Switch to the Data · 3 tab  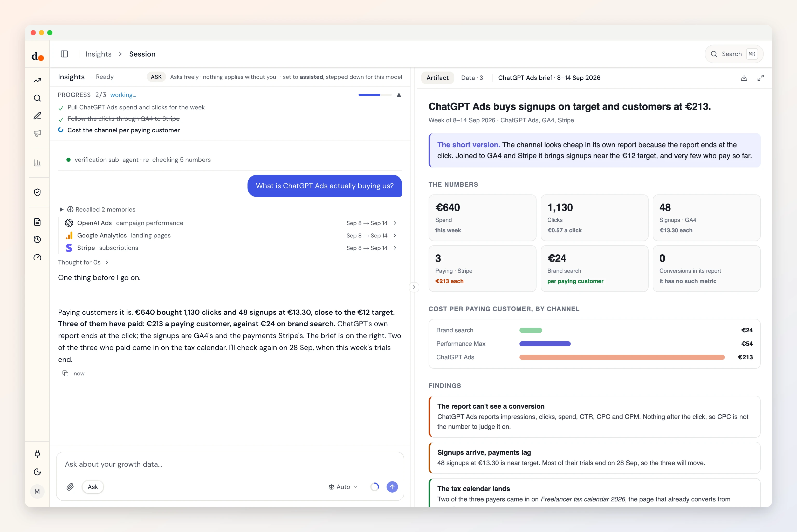472,78
